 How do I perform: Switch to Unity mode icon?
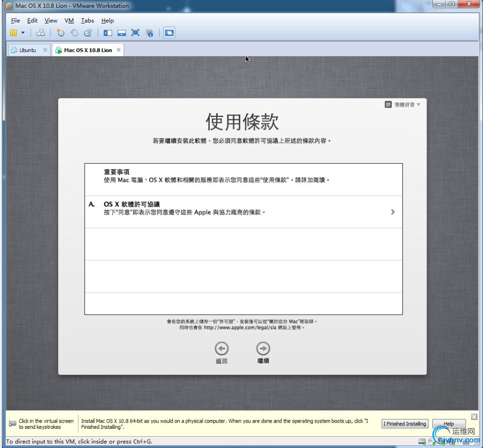point(149,32)
